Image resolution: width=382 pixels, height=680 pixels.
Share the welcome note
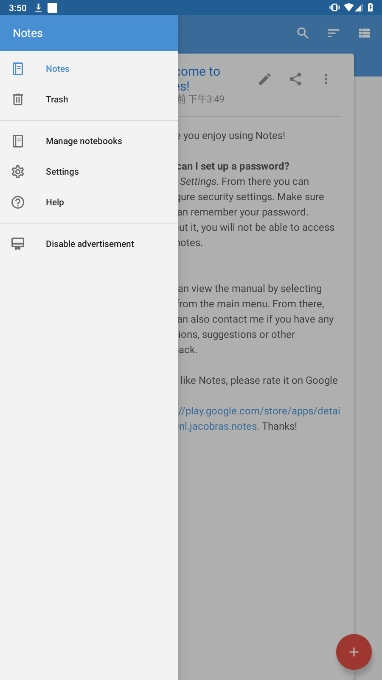(x=295, y=79)
